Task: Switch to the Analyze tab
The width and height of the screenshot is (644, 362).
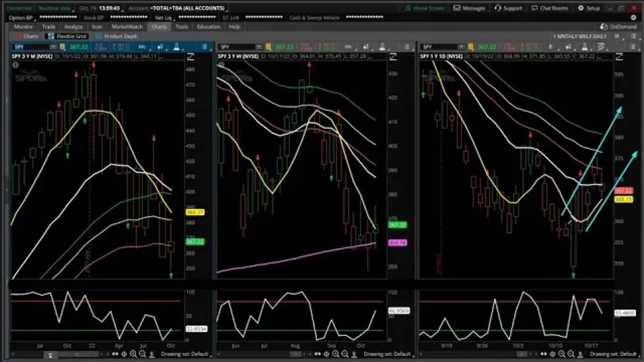Action: point(73,27)
